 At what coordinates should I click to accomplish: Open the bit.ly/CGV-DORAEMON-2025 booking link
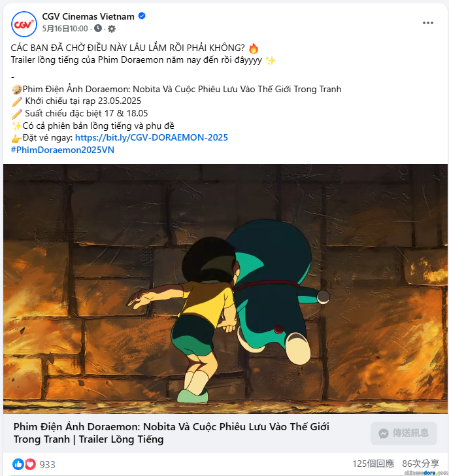[152, 137]
